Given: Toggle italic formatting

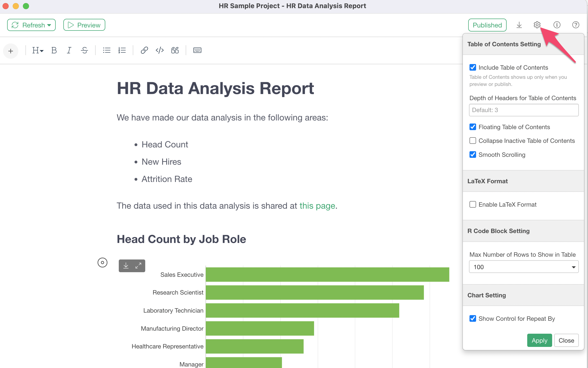Looking at the screenshot, I should pyautogui.click(x=69, y=50).
